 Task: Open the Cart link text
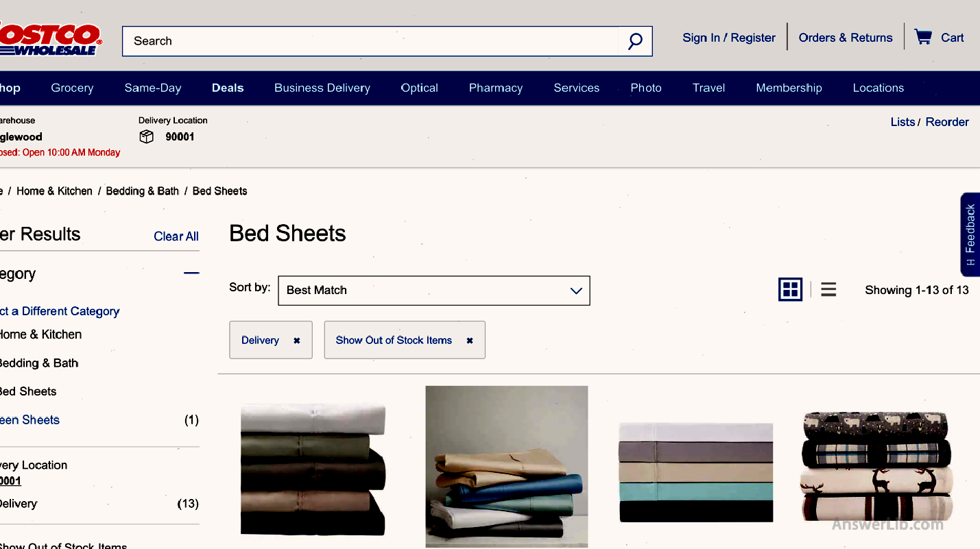pyautogui.click(x=952, y=38)
